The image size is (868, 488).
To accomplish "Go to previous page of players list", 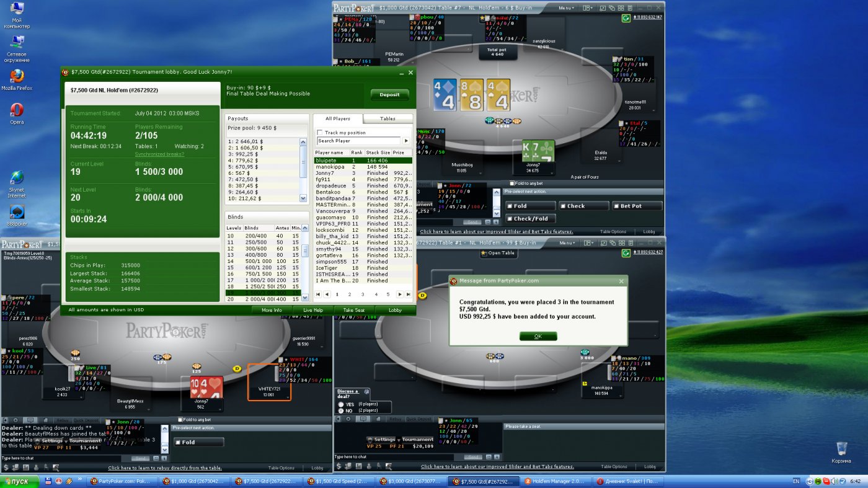I will click(326, 295).
